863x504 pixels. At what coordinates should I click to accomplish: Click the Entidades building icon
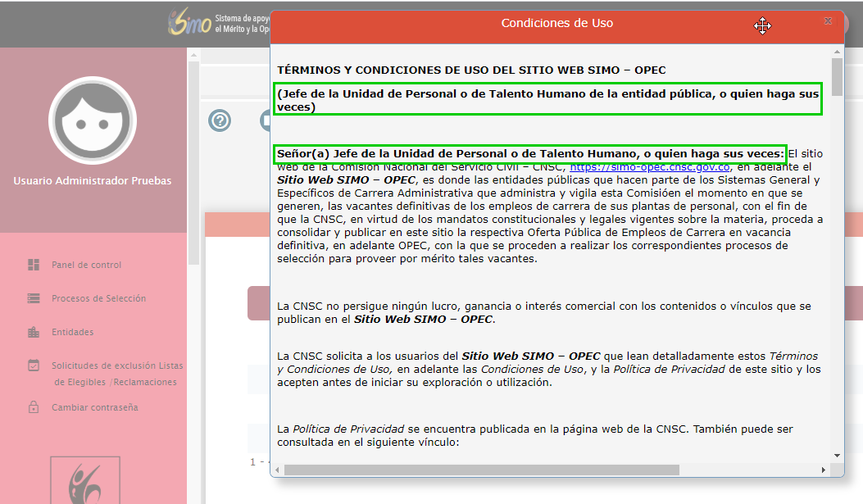[x=34, y=332]
